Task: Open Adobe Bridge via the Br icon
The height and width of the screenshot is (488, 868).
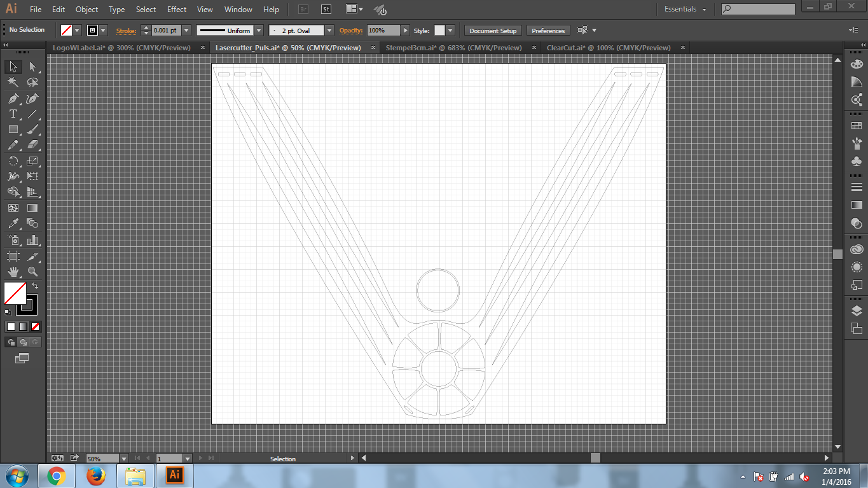Action: coord(303,10)
